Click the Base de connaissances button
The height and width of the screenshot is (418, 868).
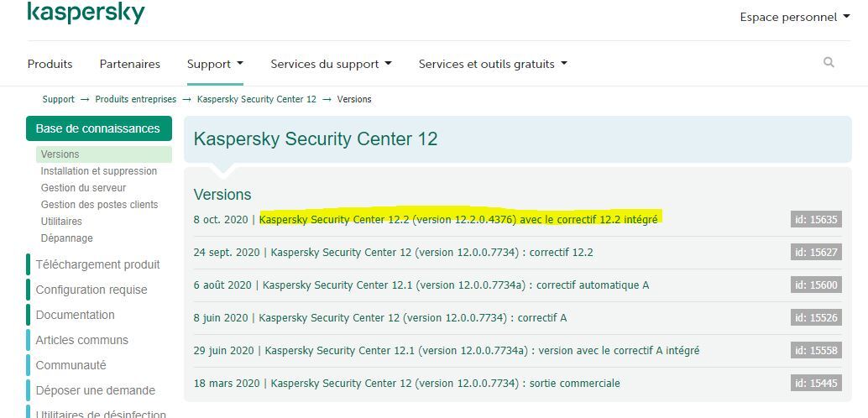tap(97, 128)
